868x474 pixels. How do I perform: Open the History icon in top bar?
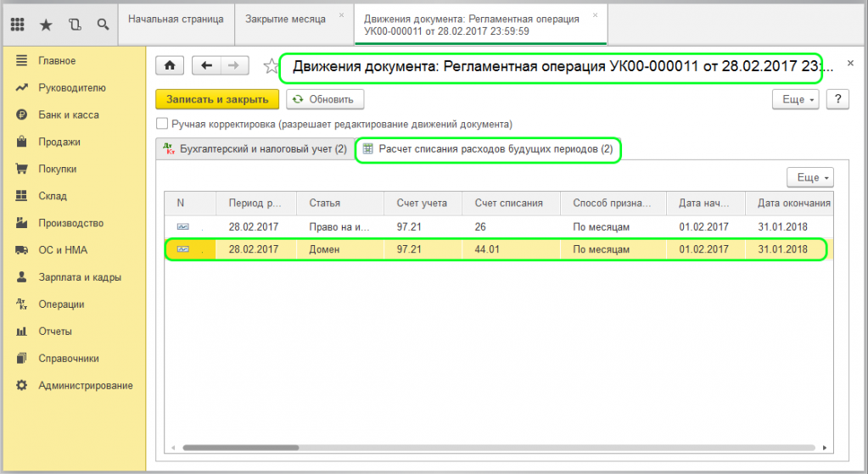[75, 25]
